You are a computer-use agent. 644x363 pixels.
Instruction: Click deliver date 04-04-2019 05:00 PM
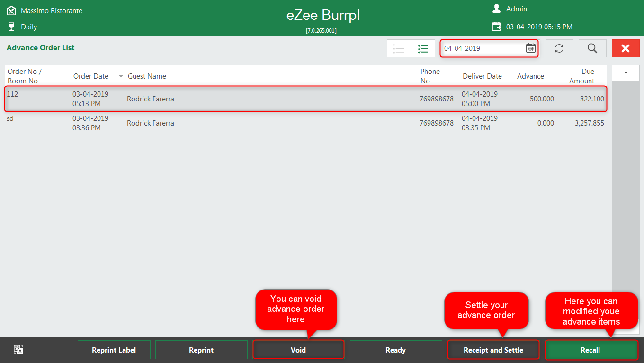[480, 99]
